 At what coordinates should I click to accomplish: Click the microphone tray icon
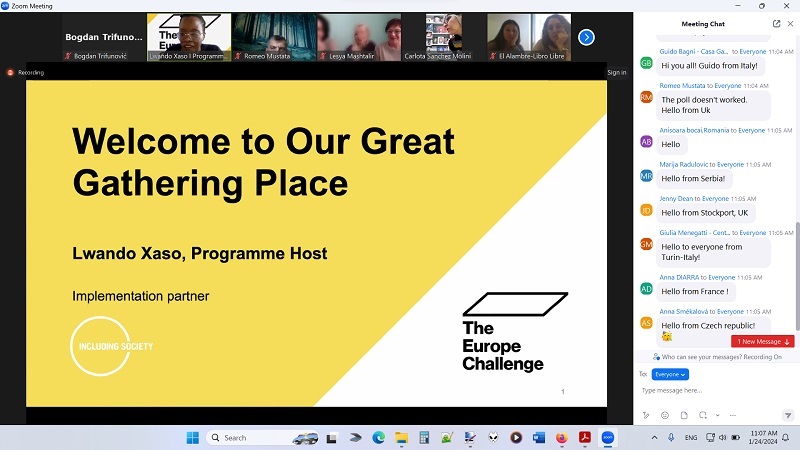(x=671, y=438)
